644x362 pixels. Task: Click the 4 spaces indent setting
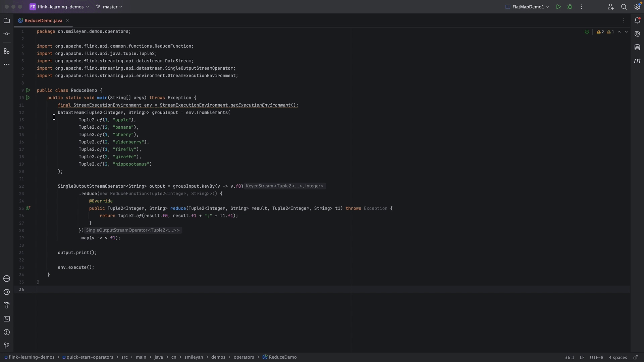618,357
